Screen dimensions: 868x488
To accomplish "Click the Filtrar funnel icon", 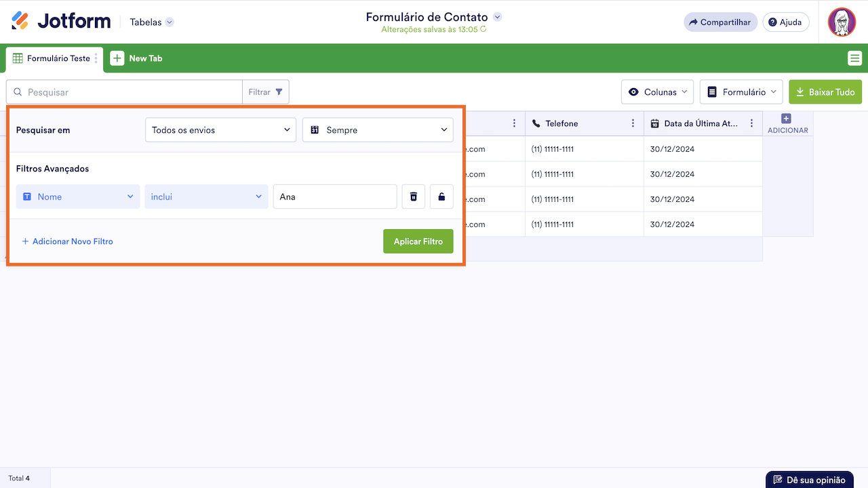I will (279, 92).
